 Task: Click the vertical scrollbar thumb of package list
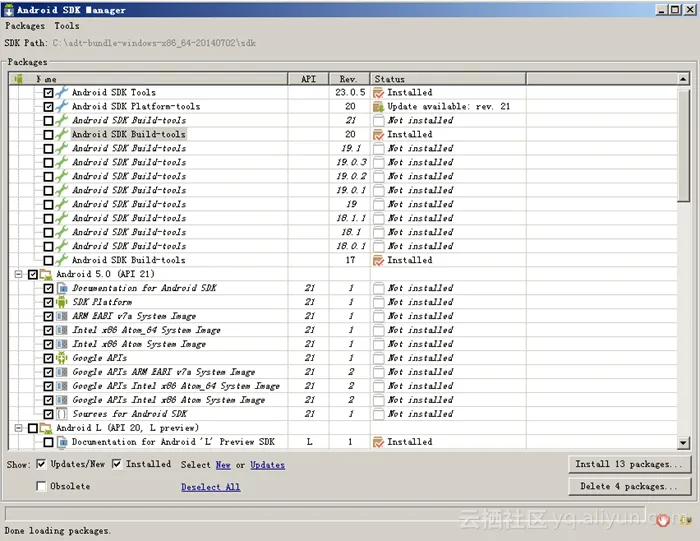(x=683, y=146)
